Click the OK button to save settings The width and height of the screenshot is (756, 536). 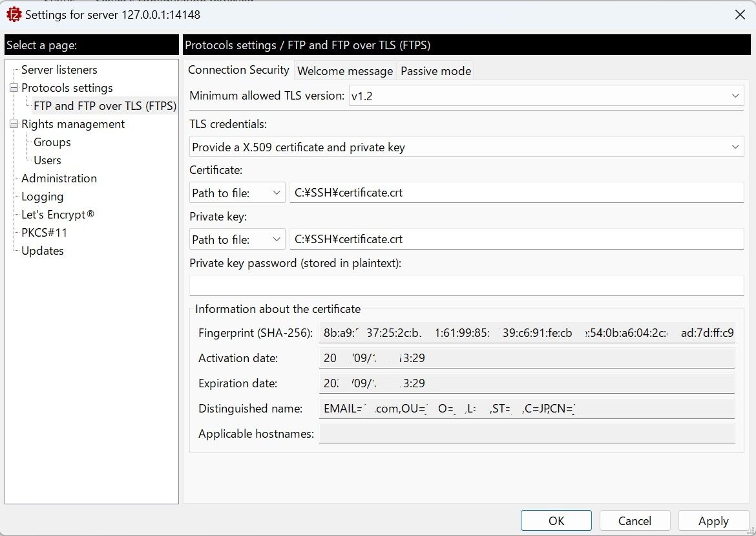tap(556, 520)
